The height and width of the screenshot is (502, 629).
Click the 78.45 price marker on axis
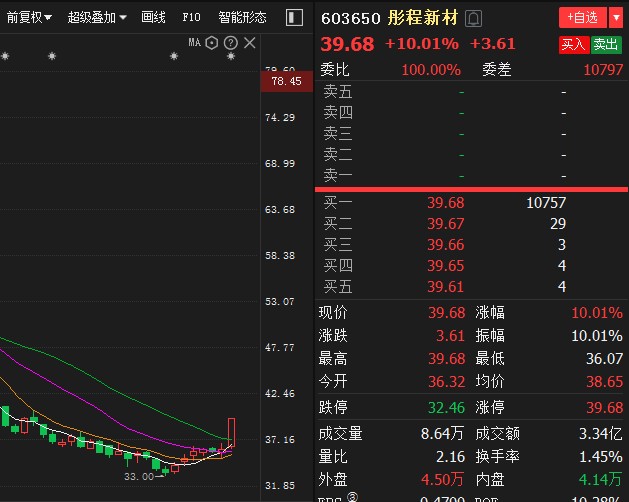[x=286, y=81]
